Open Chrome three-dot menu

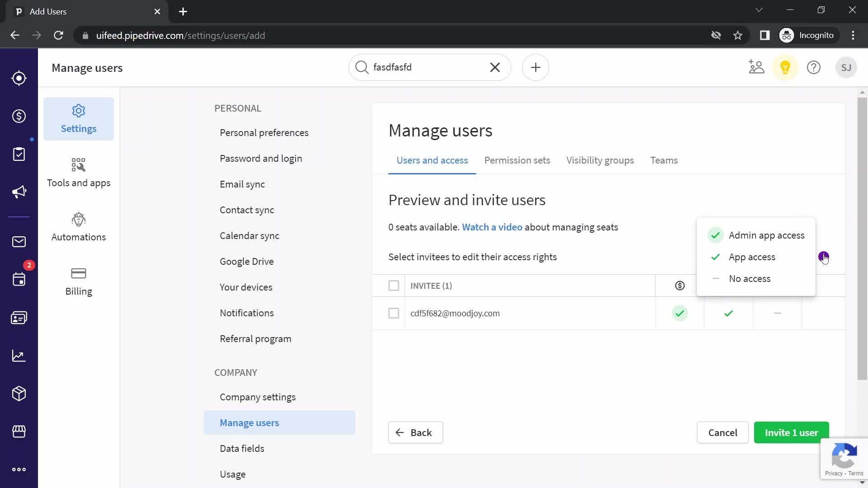[x=853, y=35]
